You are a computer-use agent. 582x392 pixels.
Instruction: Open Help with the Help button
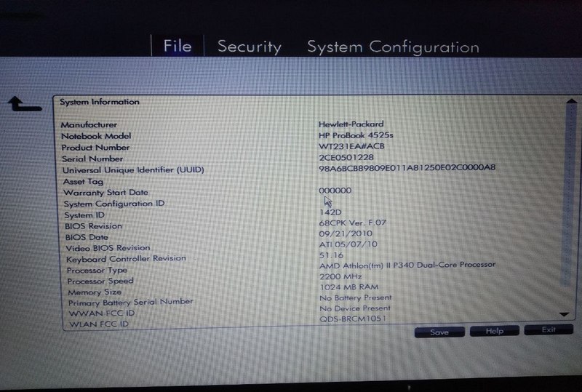click(x=494, y=331)
